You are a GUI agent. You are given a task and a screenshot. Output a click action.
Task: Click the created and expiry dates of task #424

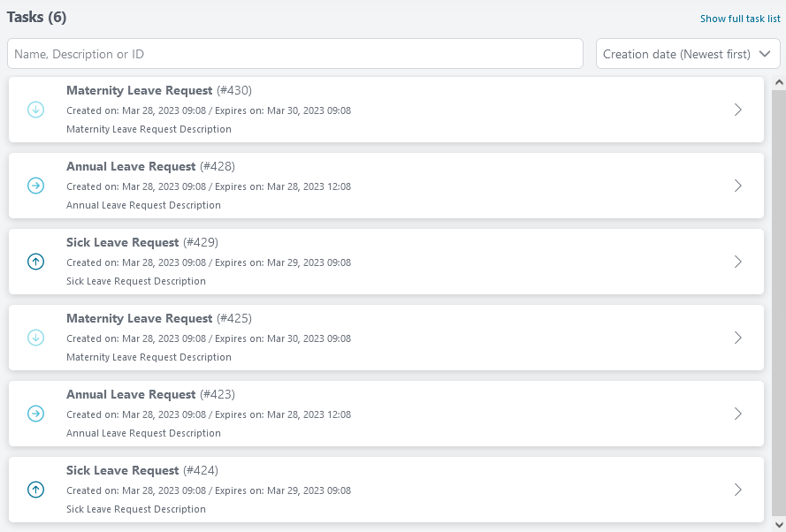click(209, 491)
